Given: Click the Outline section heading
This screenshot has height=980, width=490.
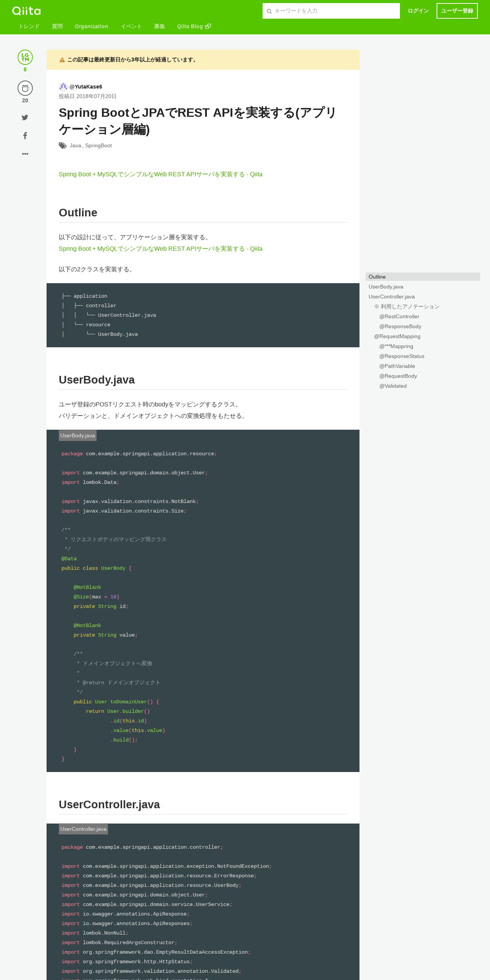Looking at the screenshot, I should (78, 213).
